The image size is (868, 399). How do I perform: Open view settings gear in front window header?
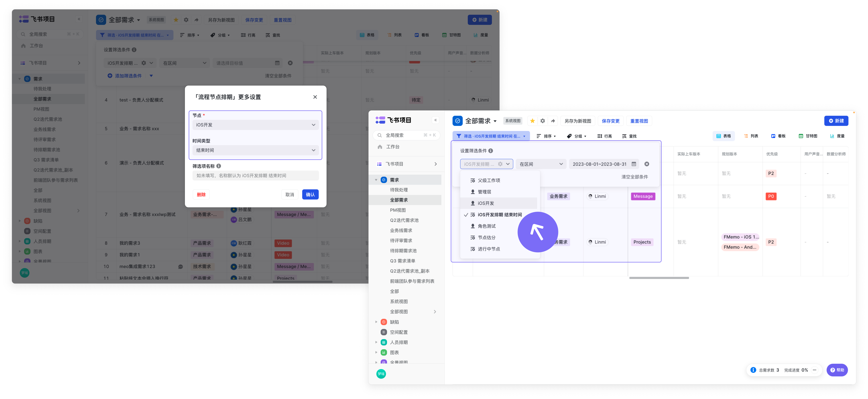(x=542, y=121)
